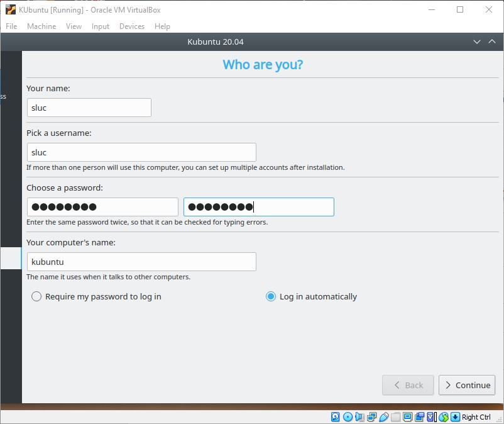
Task: Click the Who are you? heading
Action: [x=263, y=65]
